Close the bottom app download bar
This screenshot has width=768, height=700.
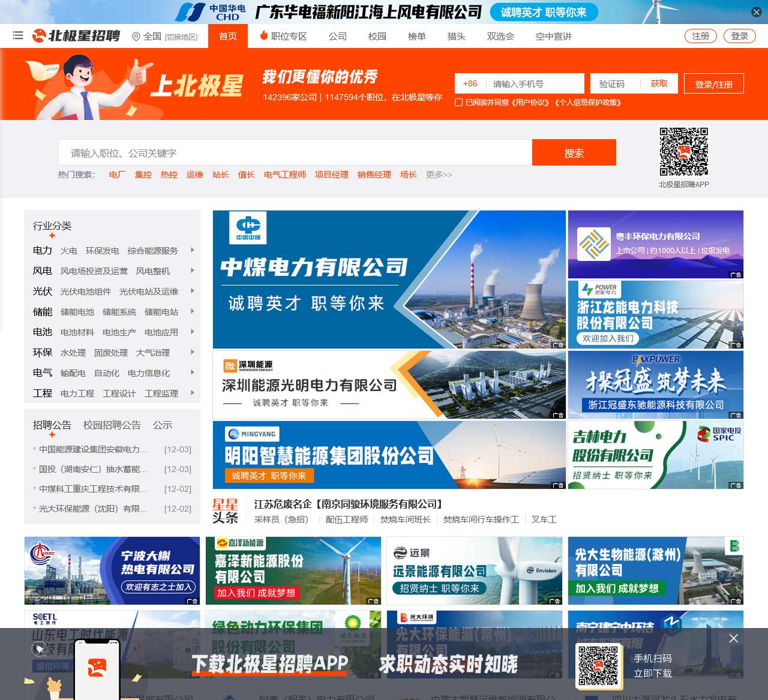pyautogui.click(x=734, y=638)
